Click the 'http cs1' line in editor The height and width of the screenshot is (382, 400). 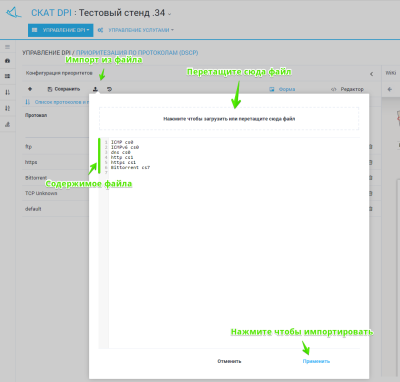pos(122,157)
